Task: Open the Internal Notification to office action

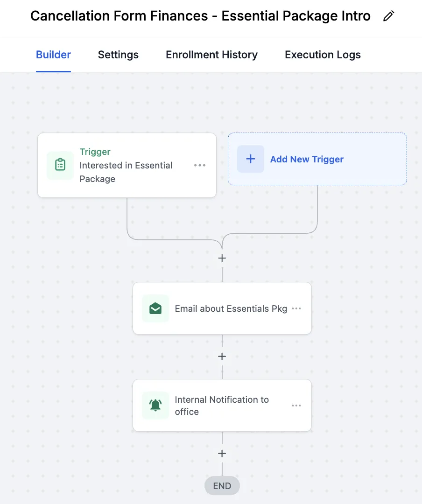Action: click(222, 406)
